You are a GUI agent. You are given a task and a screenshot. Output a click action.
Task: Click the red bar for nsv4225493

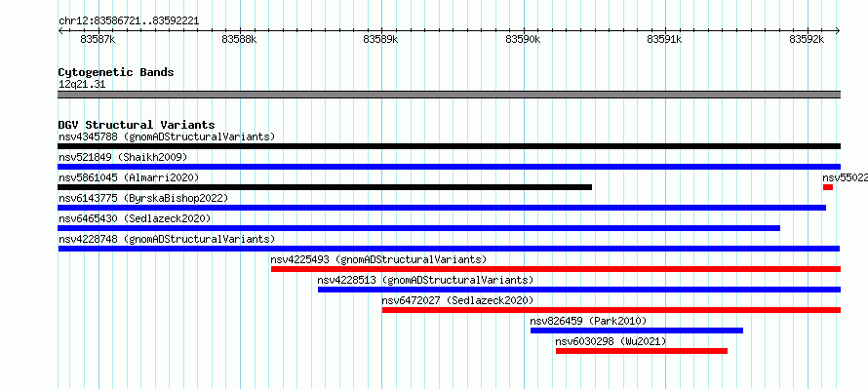[556, 269]
